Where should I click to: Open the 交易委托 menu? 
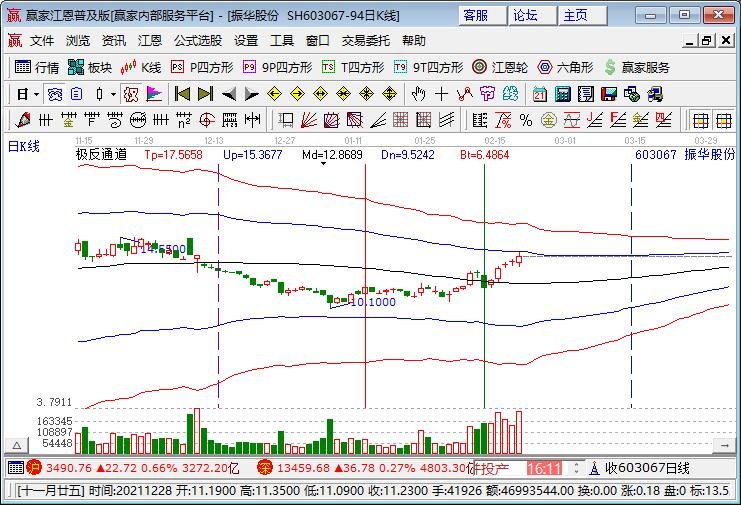pyautogui.click(x=366, y=41)
